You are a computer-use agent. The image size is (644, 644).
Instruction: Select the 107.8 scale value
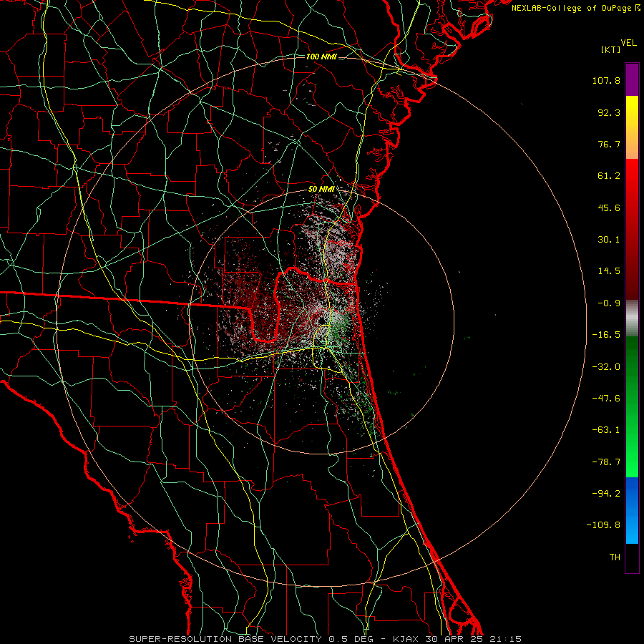tap(606, 80)
